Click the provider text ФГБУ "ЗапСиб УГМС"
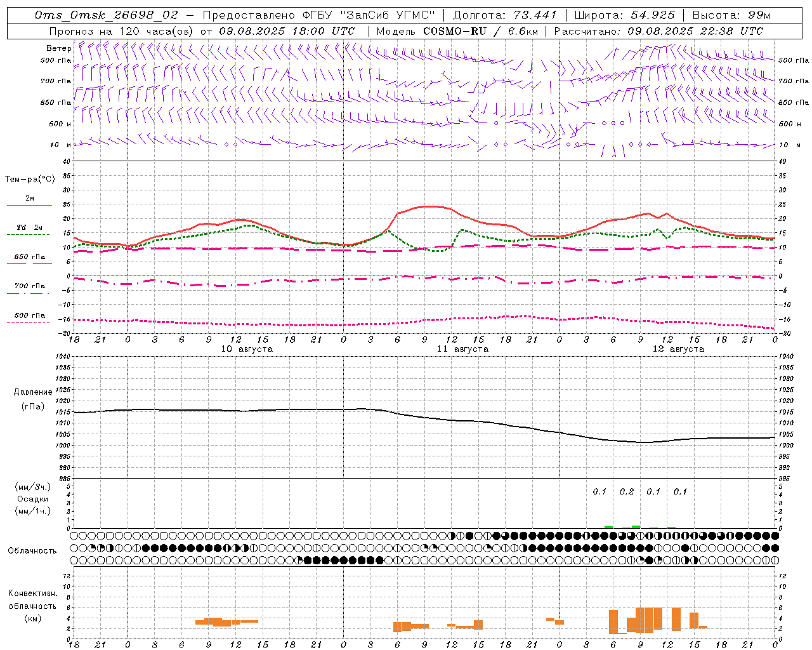Image resolution: width=812 pixels, height=650 pixels. click(x=368, y=15)
